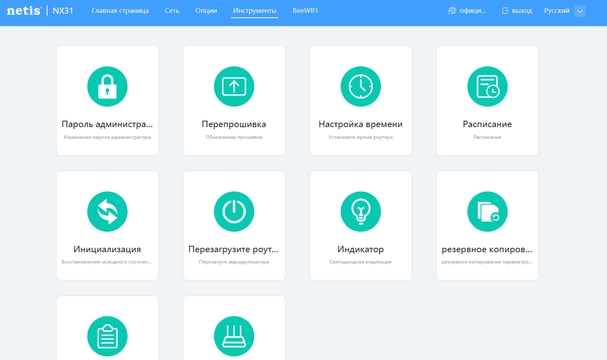Open the clipboard log icon

[x=107, y=336]
